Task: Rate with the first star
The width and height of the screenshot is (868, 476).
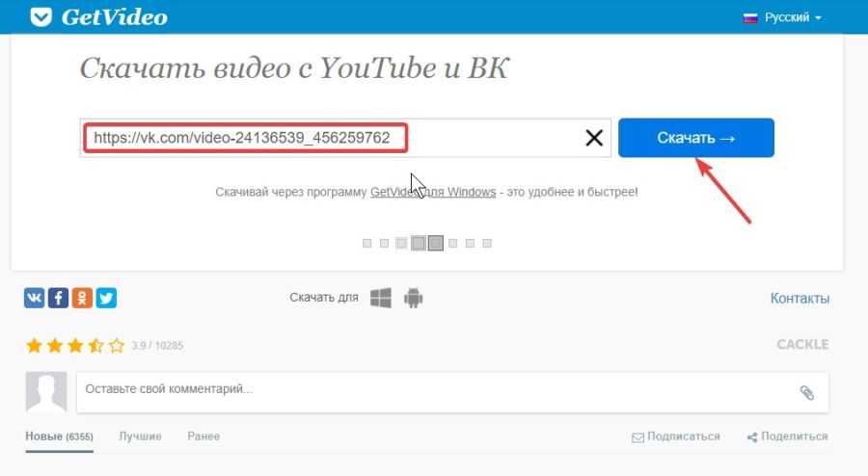Action: [x=35, y=346]
